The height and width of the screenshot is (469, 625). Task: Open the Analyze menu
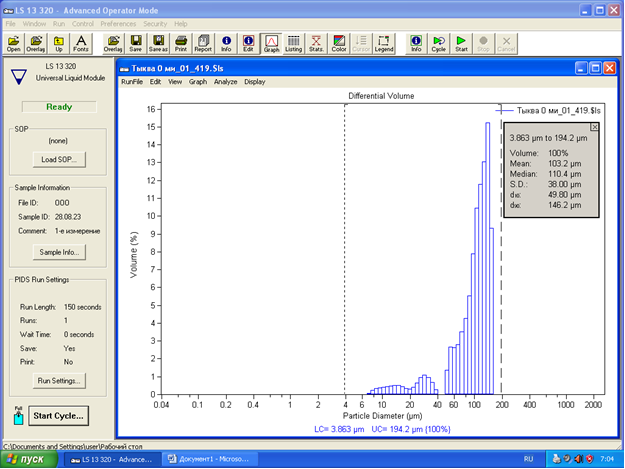(225, 81)
